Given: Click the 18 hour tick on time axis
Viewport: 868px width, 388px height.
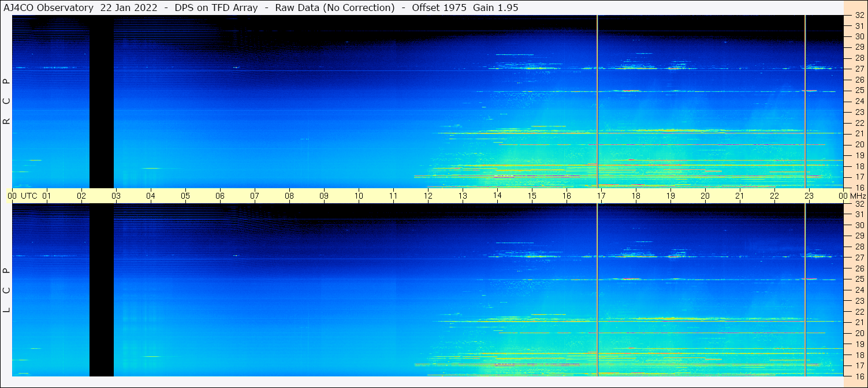Looking at the screenshot, I should (x=636, y=196).
